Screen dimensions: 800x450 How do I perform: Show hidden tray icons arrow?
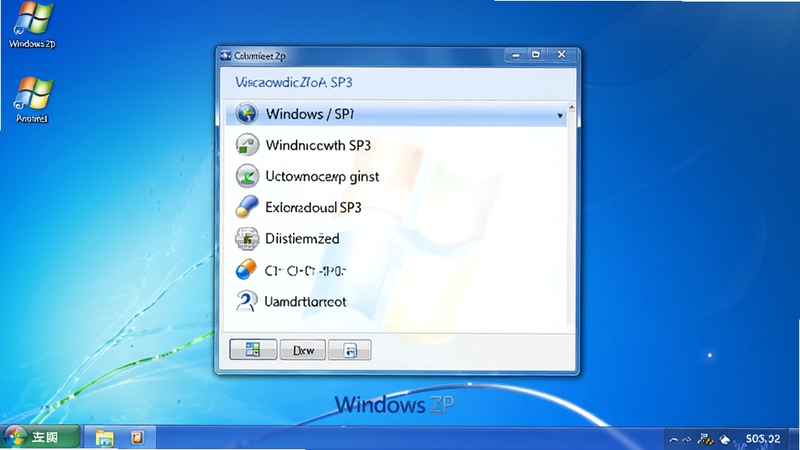click(x=673, y=439)
